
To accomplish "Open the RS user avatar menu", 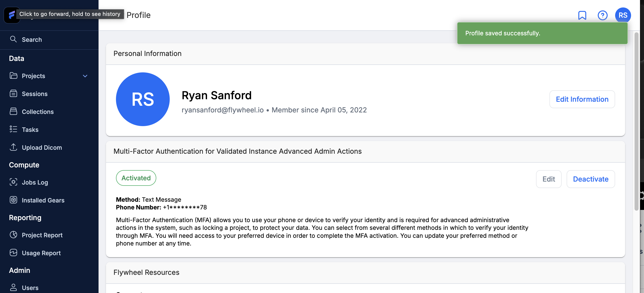I will (x=623, y=15).
